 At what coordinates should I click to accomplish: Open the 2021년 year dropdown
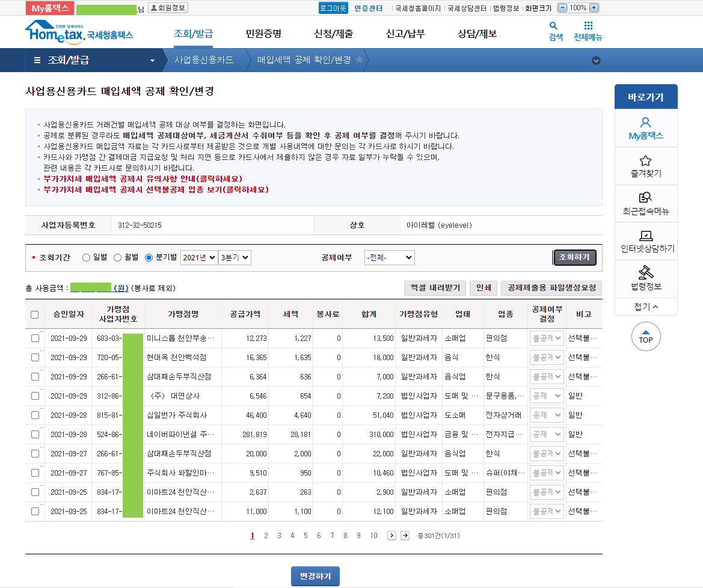pyautogui.click(x=198, y=257)
